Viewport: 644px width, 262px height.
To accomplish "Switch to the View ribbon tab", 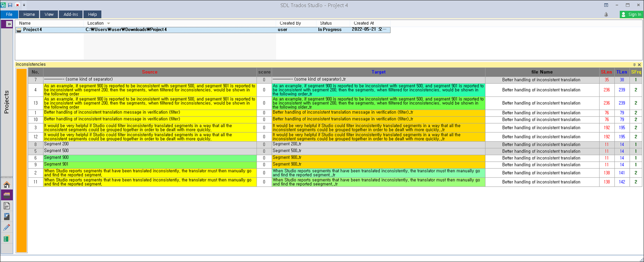I will [x=49, y=14].
